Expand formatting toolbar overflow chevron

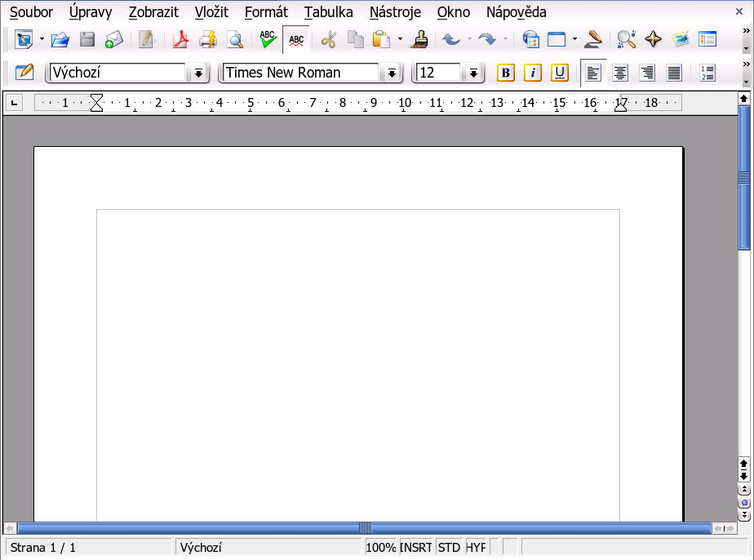[x=746, y=64]
